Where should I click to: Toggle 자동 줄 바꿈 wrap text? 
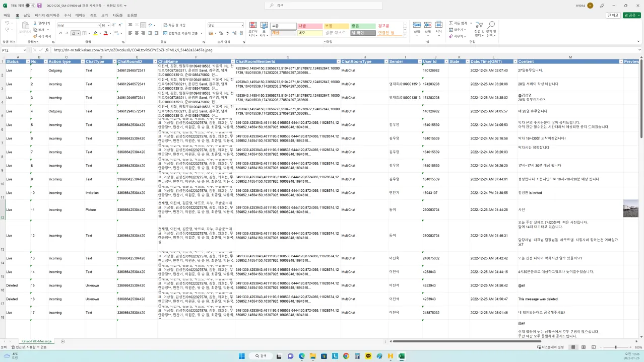coord(175,25)
